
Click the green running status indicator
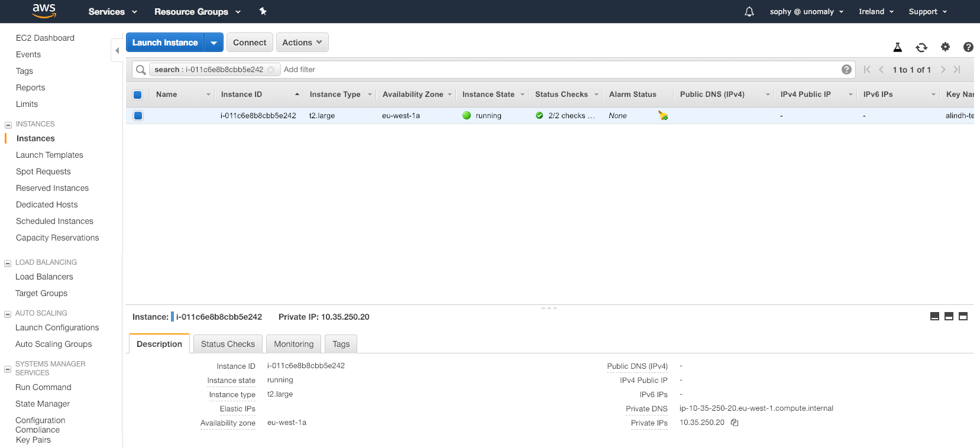(x=467, y=116)
